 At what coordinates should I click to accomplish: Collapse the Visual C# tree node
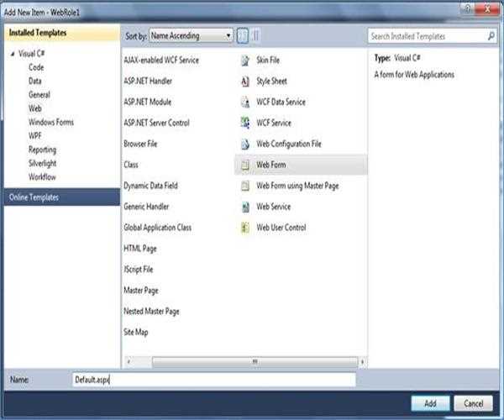13,54
